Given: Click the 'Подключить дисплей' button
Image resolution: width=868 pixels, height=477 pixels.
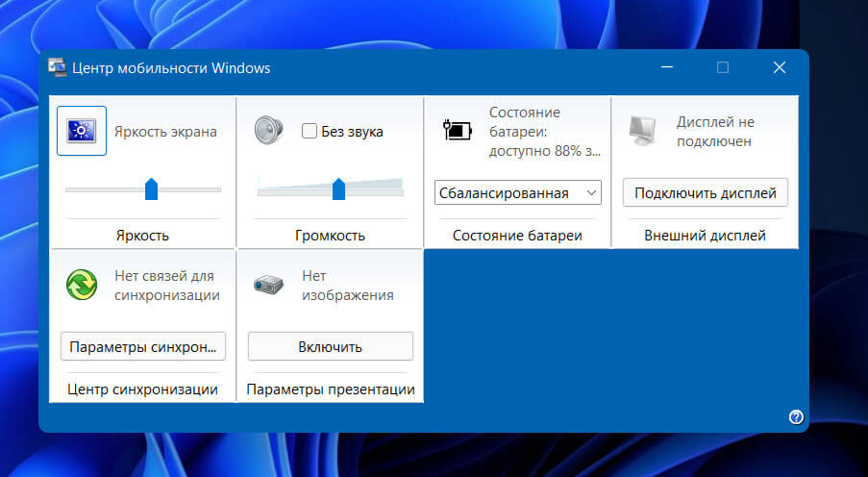Looking at the screenshot, I should (706, 192).
